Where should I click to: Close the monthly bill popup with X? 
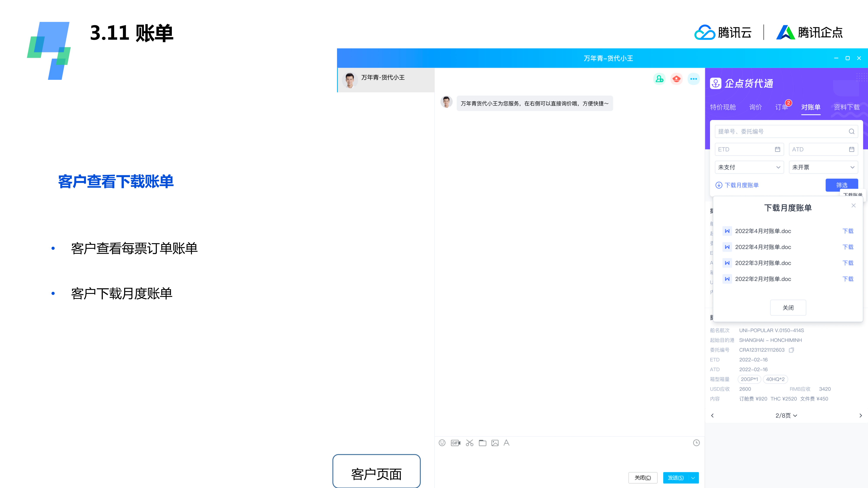point(853,205)
